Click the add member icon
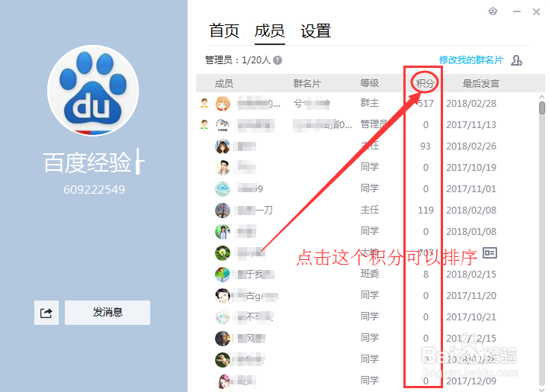 516,60
